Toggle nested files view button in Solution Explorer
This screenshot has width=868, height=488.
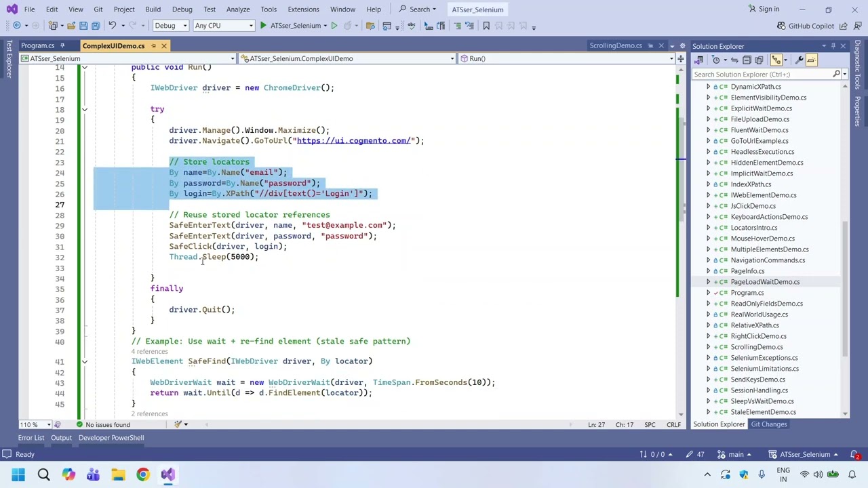click(x=776, y=60)
